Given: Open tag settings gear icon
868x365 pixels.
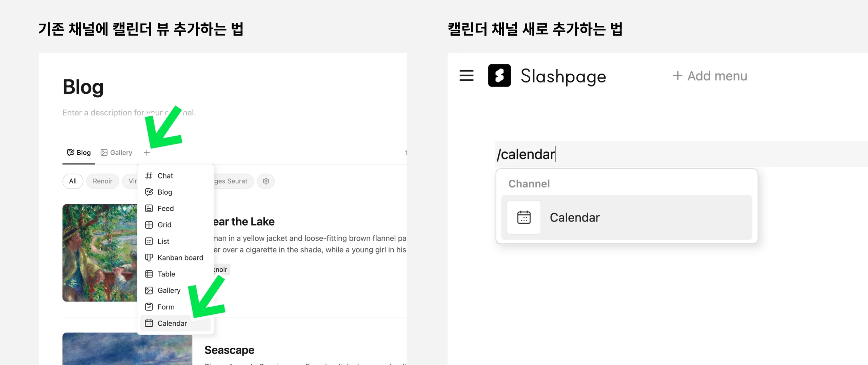Looking at the screenshot, I should point(266,181).
